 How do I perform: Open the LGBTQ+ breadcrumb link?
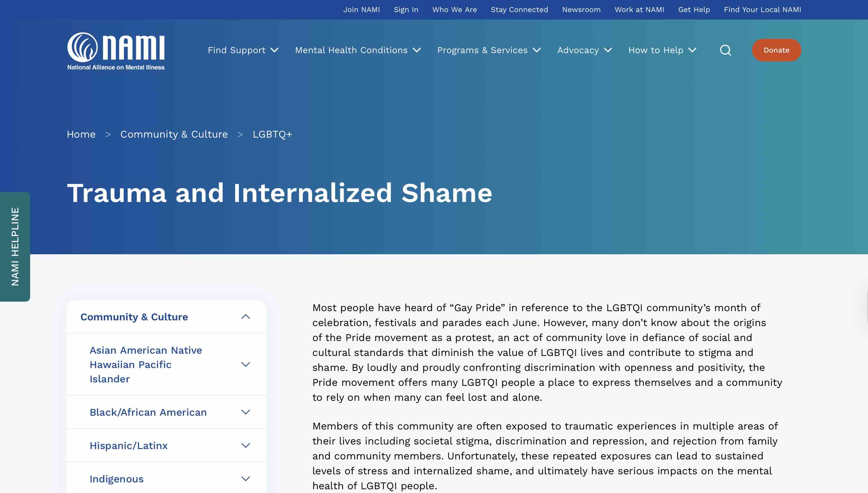pos(272,134)
